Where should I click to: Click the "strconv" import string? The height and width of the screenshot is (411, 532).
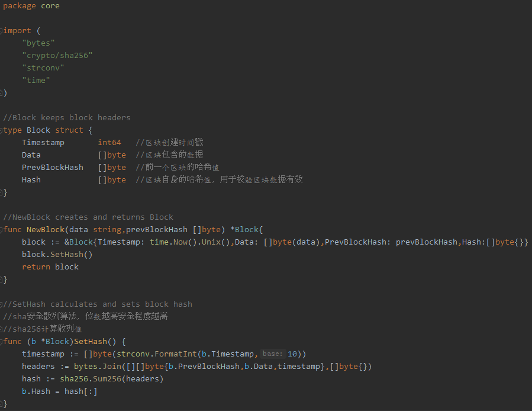43,68
